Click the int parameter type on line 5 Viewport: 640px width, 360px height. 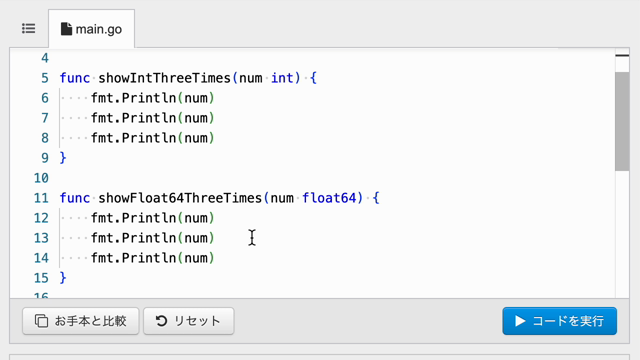click(x=282, y=78)
